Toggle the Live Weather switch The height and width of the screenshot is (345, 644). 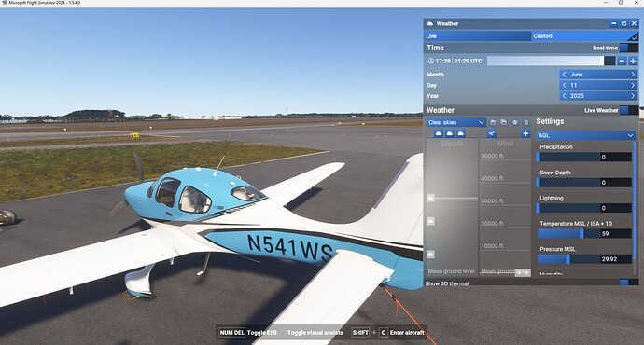pos(628,110)
